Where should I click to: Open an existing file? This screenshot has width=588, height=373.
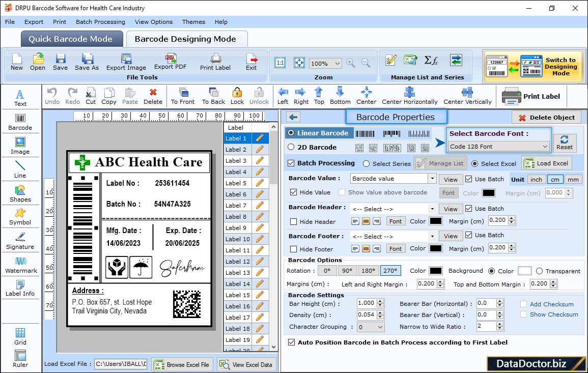point(38,62)
